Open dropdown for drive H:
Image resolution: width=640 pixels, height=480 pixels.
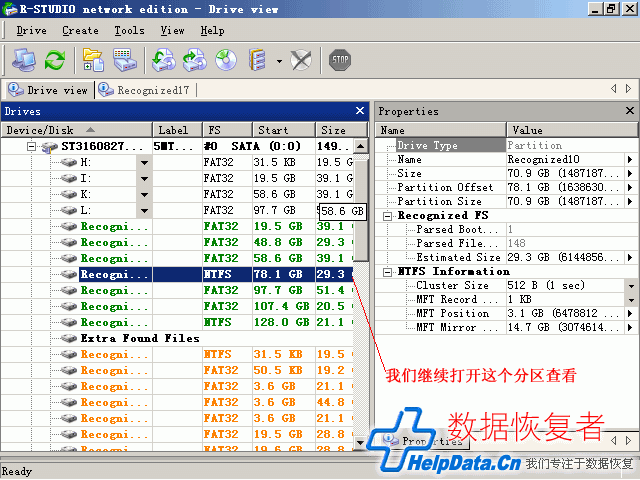click(x=144, y=162)
